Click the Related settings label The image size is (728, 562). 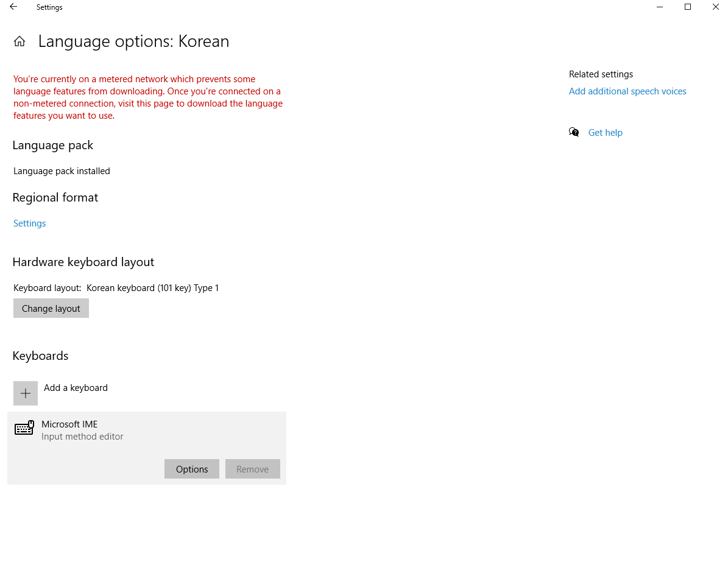[601, 74]
